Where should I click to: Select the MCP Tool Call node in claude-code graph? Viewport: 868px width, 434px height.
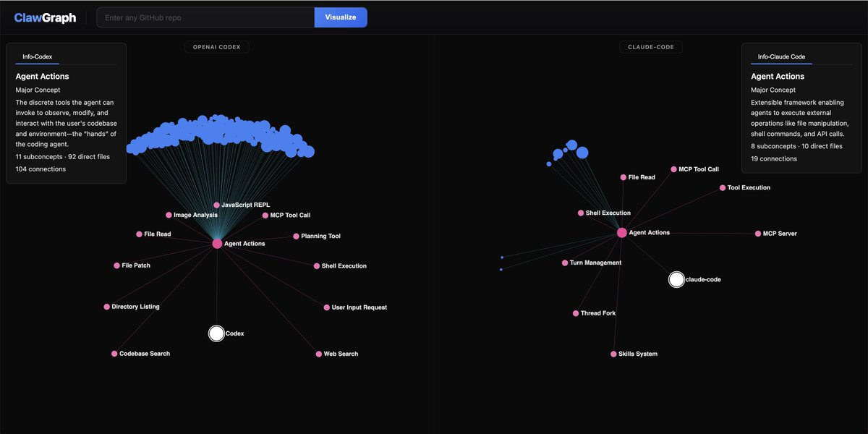673,169
